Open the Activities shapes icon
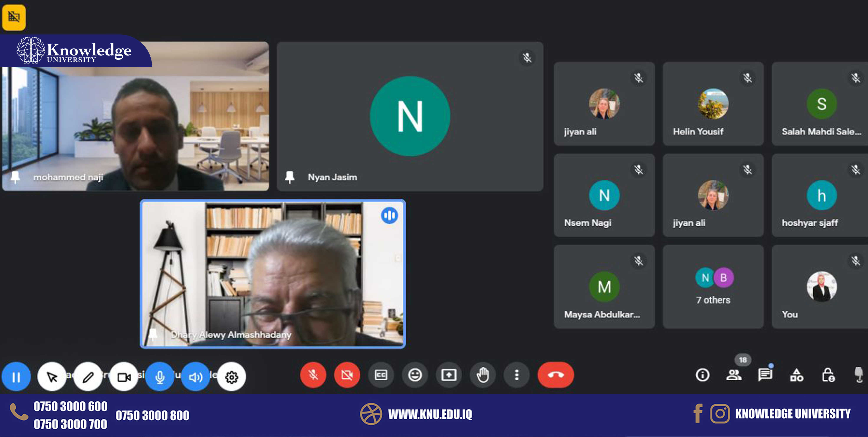This screenshot has width=868, height=437. [x=797, y=375]
